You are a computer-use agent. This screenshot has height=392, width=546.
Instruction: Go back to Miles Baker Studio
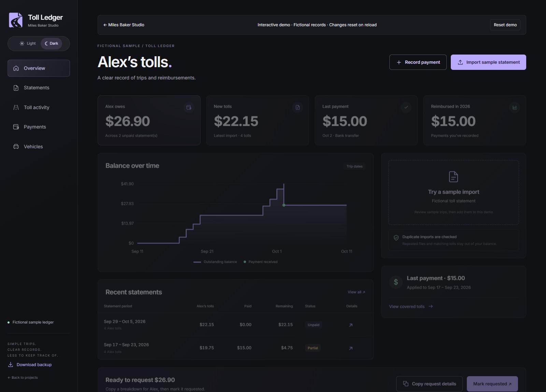124,25
